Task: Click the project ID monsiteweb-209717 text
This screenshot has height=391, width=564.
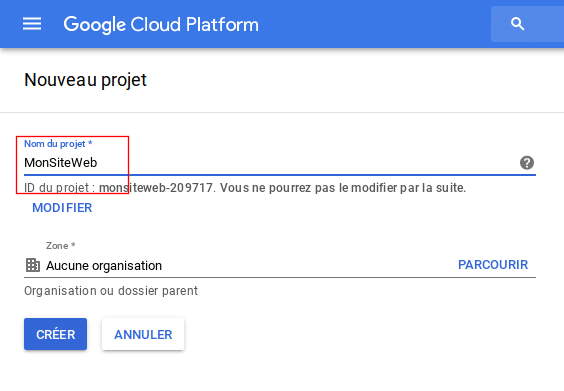Action: [x=155, y=187]
